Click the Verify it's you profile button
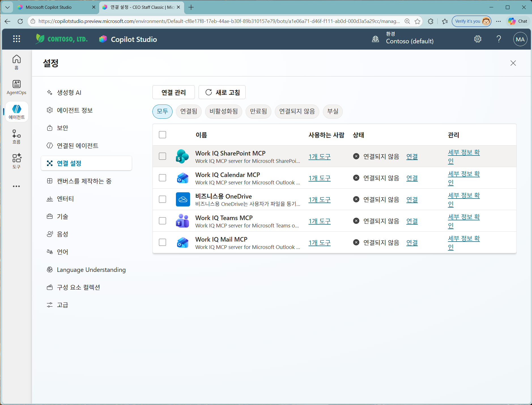 coord(471,21)
